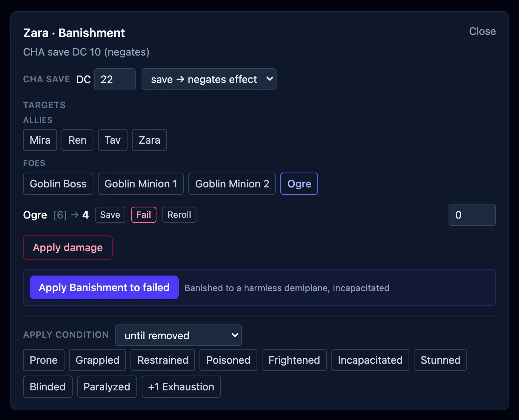Toggle Tav as a target
This screenshot has width=519, height=420.
coord(113,140)
